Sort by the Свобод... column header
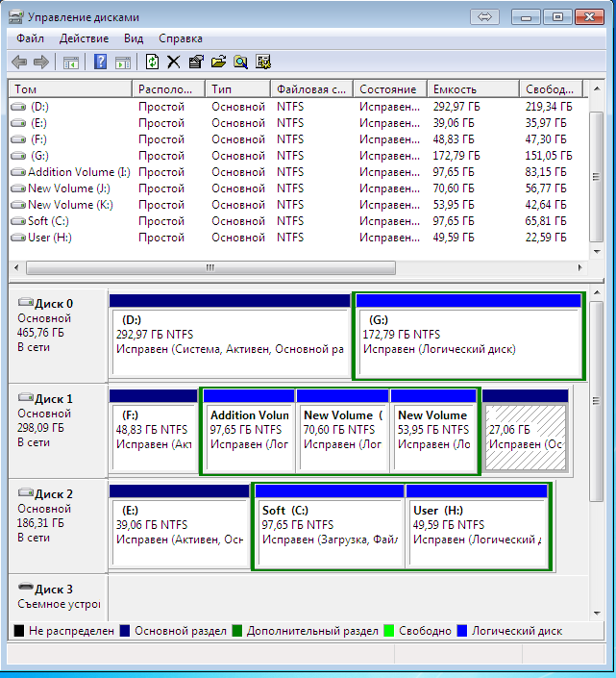The height and width of the screenshot is (678, 616). tap(552, 89)
